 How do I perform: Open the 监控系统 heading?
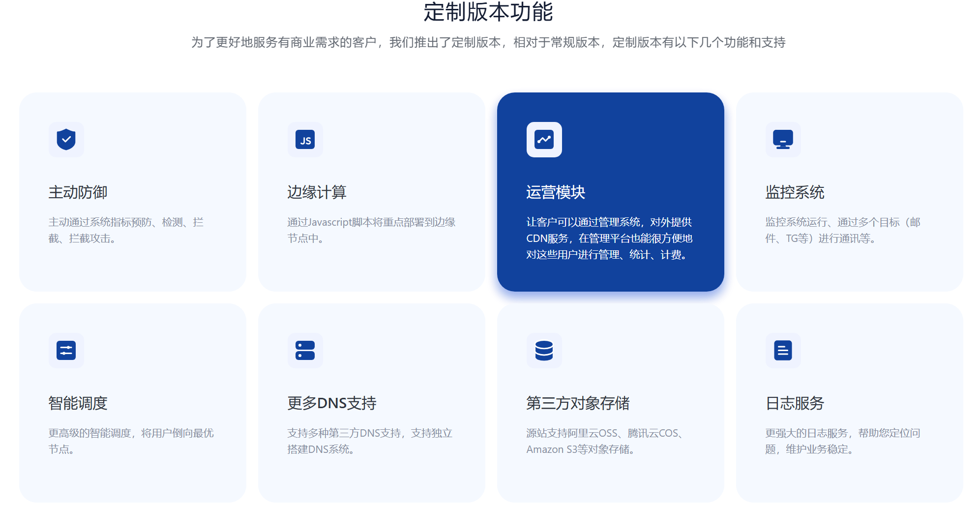795,192
